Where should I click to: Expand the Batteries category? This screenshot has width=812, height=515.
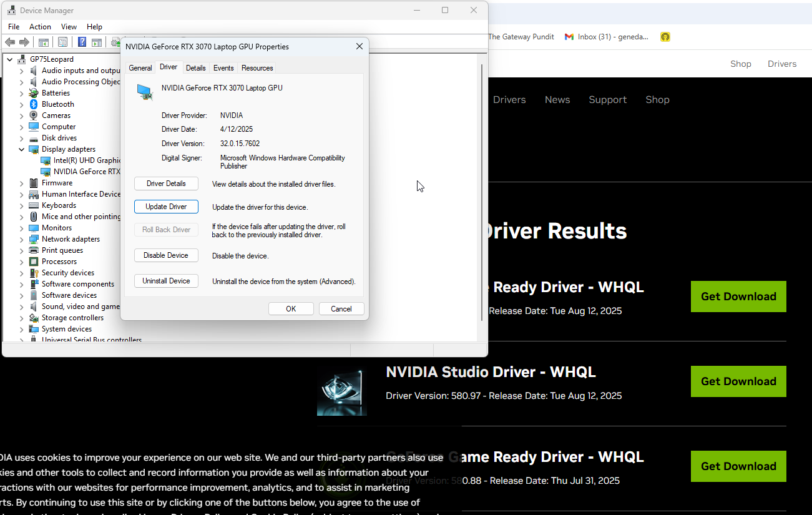click(x=22, y=93)
